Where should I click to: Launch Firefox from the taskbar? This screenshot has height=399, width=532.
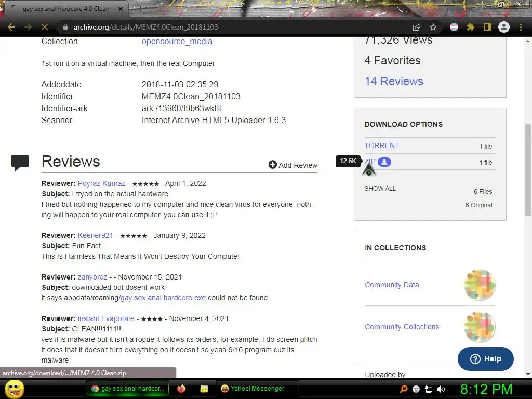pos(181,389)
